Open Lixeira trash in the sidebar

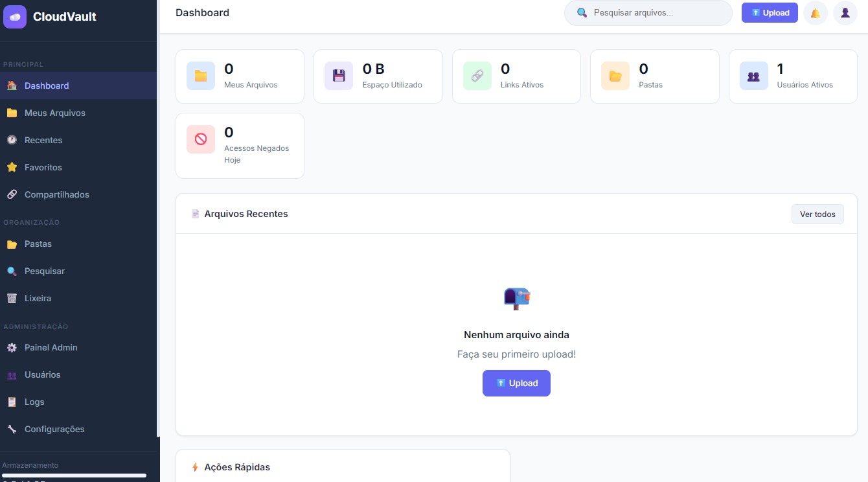click(38, 298)
